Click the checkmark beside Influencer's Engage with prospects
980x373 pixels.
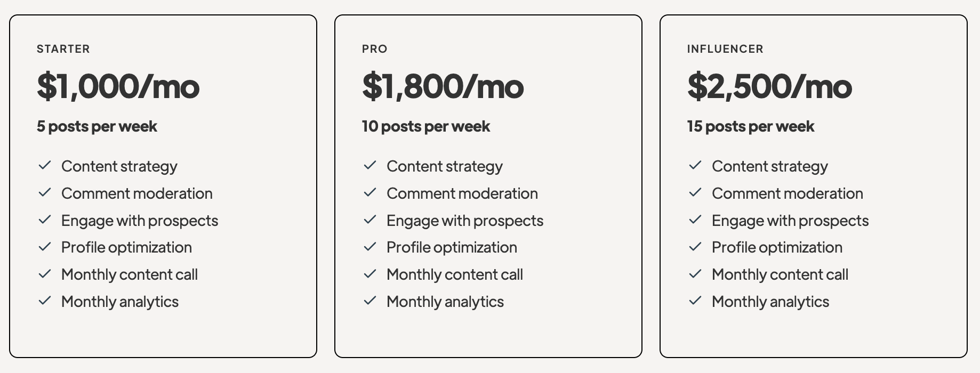(x=695, y=220)
